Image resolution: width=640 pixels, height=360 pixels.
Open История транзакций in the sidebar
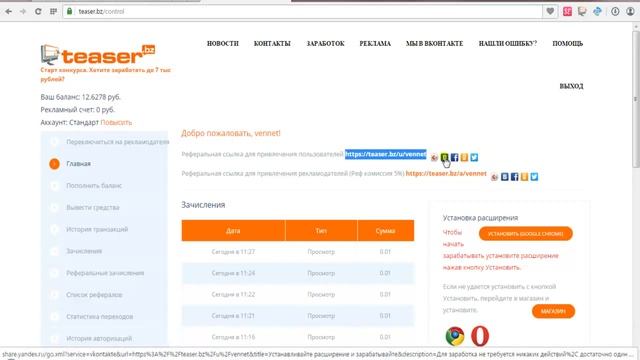(x=97, y=229)
